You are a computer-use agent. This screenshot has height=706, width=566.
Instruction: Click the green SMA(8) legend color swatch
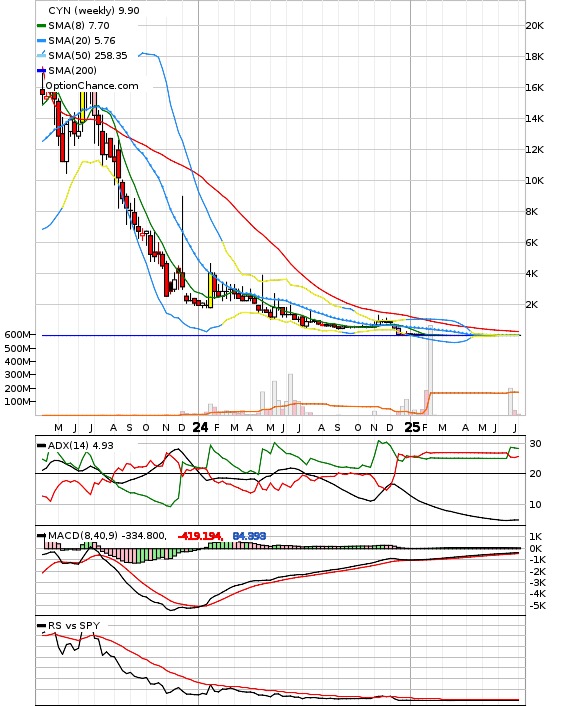(x=41, y=26)
